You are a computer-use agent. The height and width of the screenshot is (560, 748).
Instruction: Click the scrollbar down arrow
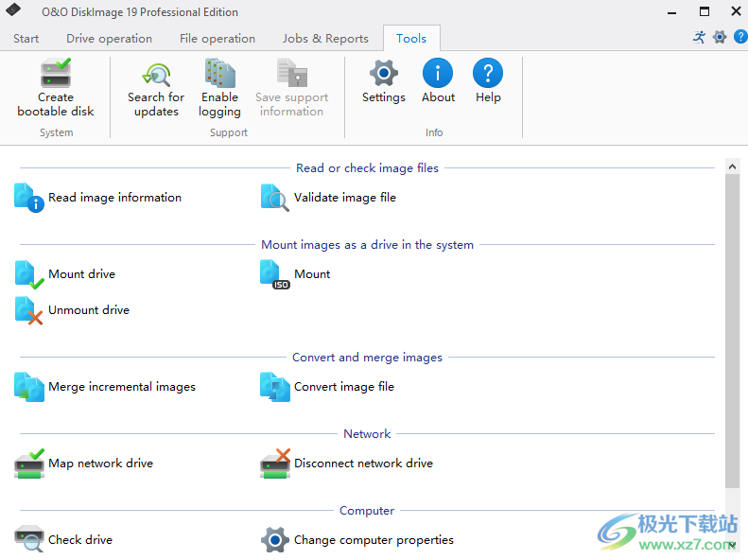click(x=732, y=545)
